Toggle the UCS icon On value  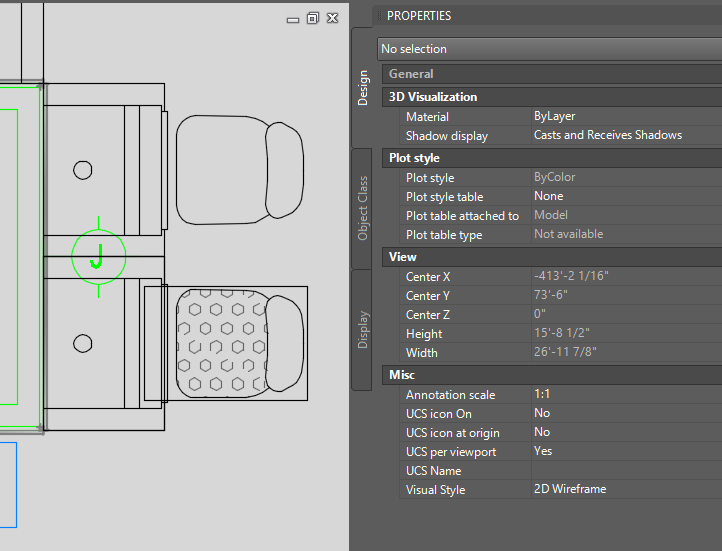(627, 413)
